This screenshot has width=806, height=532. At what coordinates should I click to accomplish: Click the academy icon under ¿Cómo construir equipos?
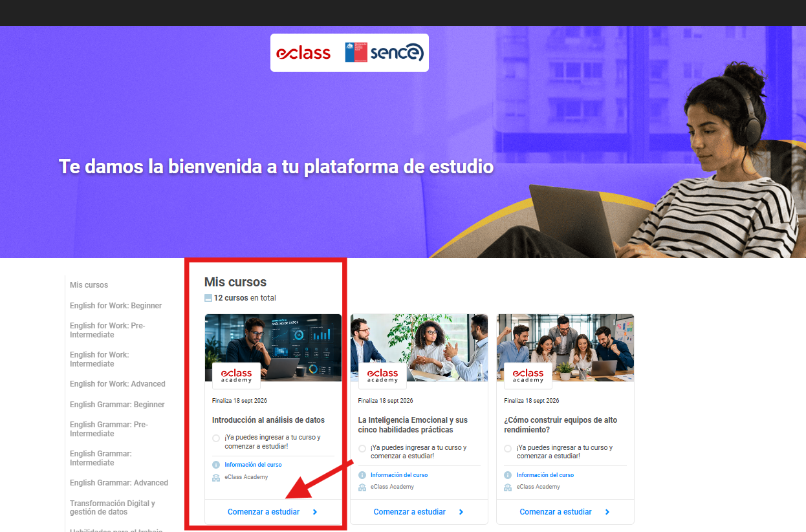[x=508, y=487]
